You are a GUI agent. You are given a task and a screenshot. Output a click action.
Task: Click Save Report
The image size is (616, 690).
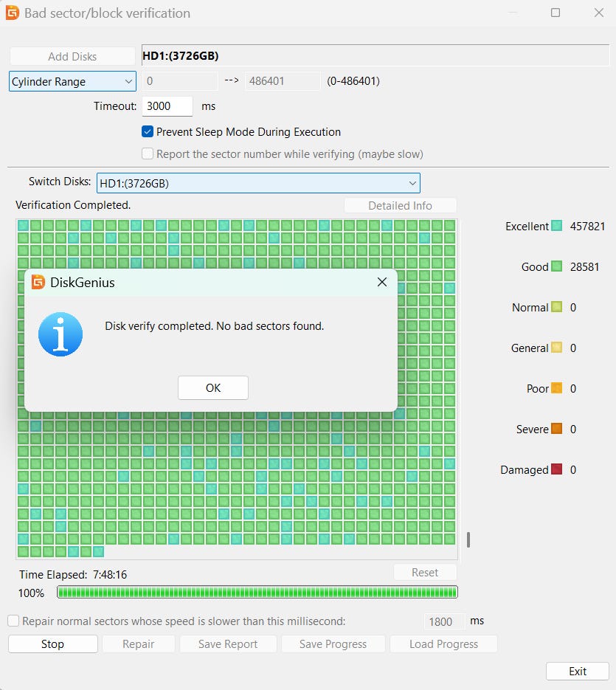point(228,644)
